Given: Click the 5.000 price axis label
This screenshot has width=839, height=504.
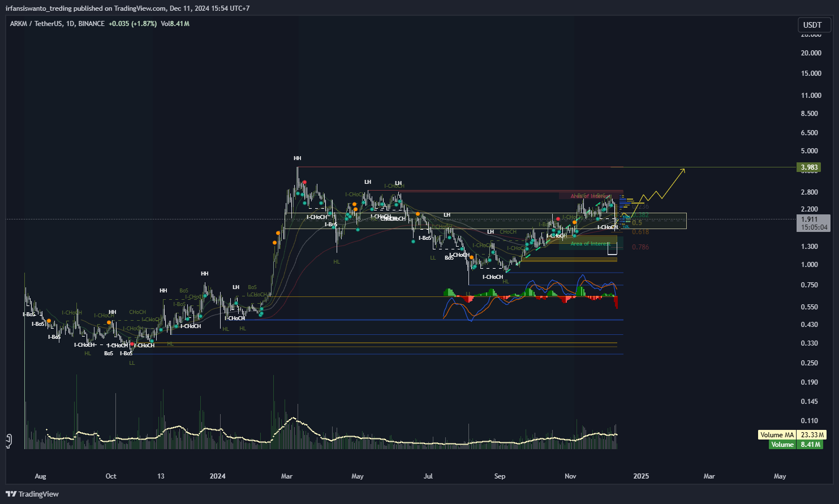Looking at the screenshot, I should point(810,150).
